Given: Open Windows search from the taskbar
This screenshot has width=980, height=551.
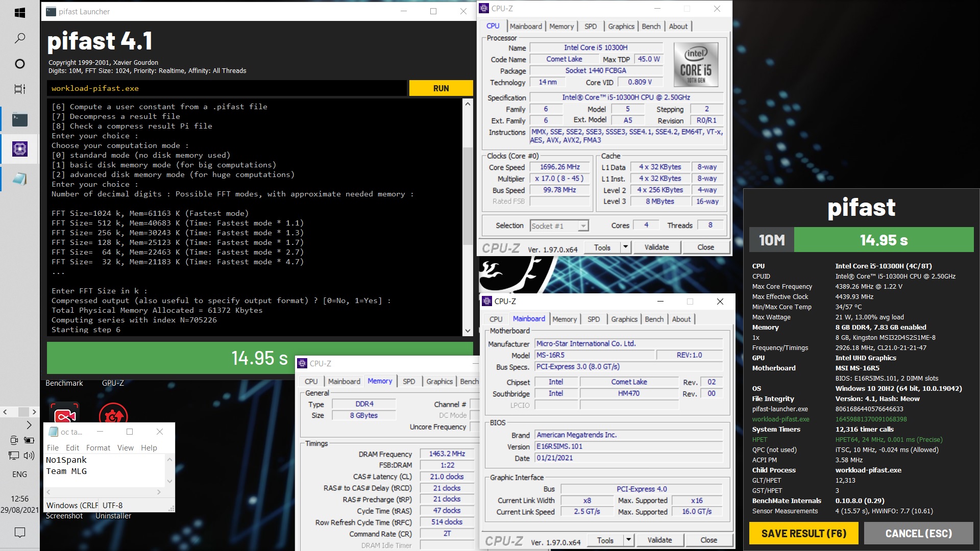Looking at the screenshot, I should pyautogui.click(x=19, y=38).
